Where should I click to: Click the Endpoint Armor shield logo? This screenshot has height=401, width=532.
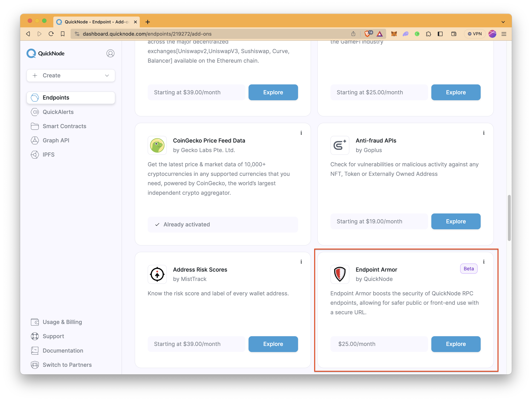click(340, 274)
